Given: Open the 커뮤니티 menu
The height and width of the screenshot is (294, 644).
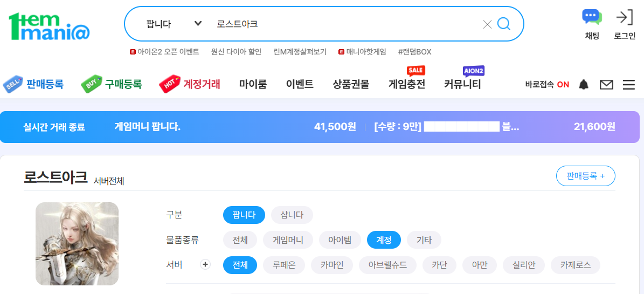Looking at the screenshot, I should point(462,84).
